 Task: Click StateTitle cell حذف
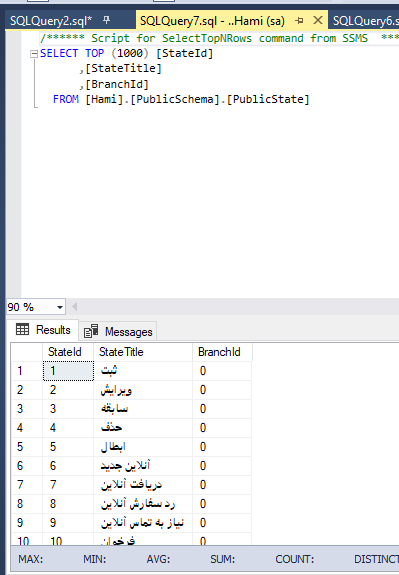[143, 428]
